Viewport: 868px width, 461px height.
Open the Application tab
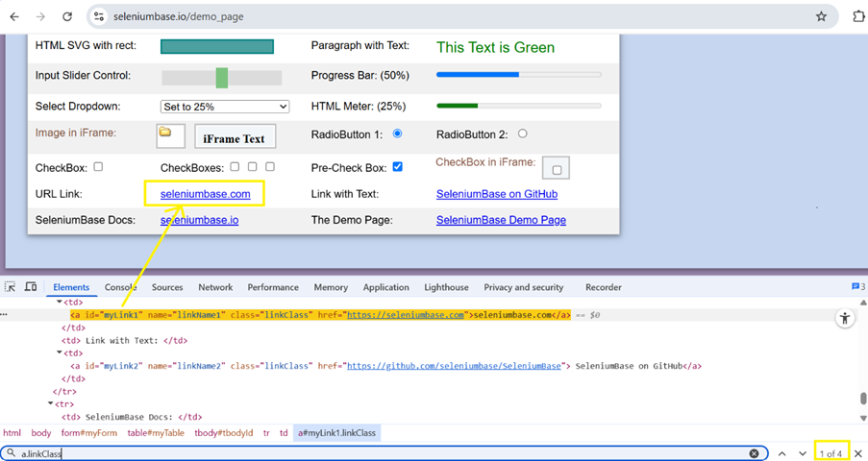[385, 287]
